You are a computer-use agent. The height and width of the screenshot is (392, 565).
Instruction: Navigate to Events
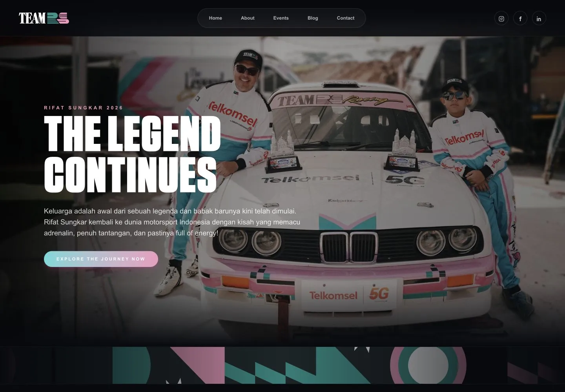coord(281,18)
